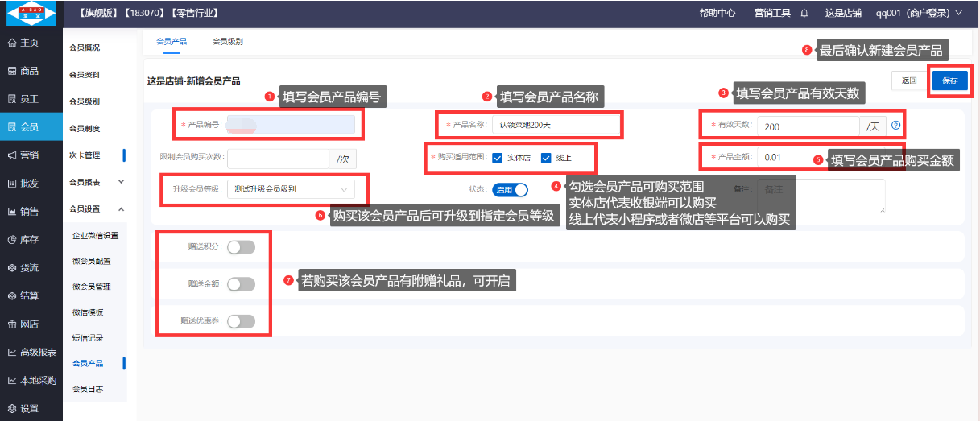
Task: Toggle the 状态 启用 switch
Action: [x=510, y=189]
